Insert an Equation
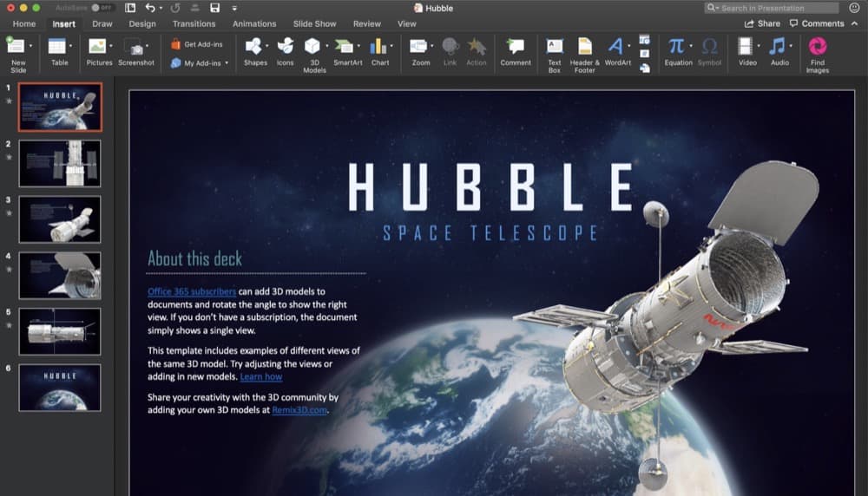 click(x=676, y=47)
